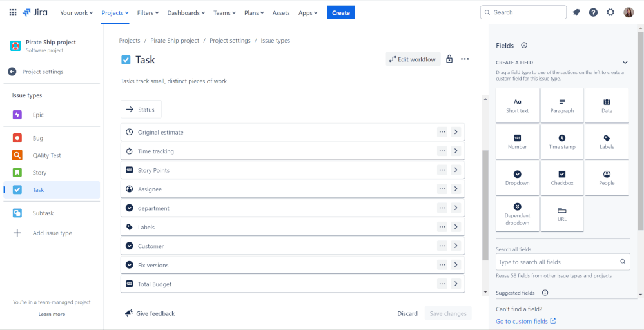644x330 pixels.
Task: Open the app switcher grid icon
Action: pos(13,12)
